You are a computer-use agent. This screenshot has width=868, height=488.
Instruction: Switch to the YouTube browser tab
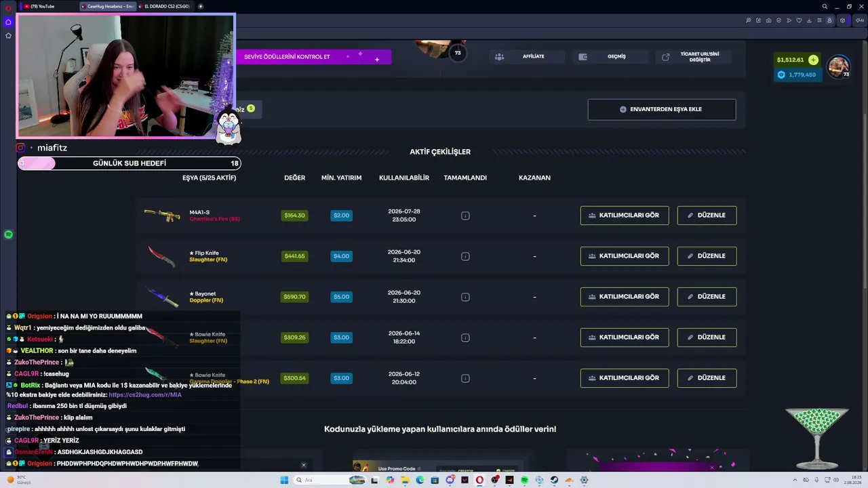pyautogui.click(x=47, y=6)
